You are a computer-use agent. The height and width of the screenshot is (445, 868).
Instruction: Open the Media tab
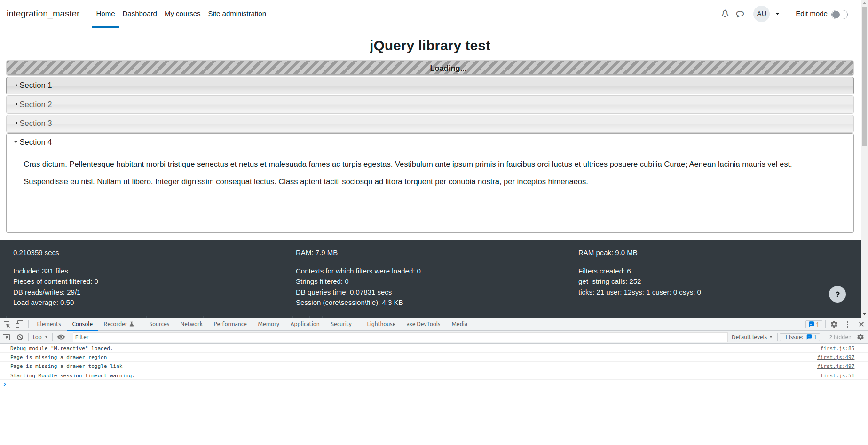pyautogui.click(x=459, y=324)
